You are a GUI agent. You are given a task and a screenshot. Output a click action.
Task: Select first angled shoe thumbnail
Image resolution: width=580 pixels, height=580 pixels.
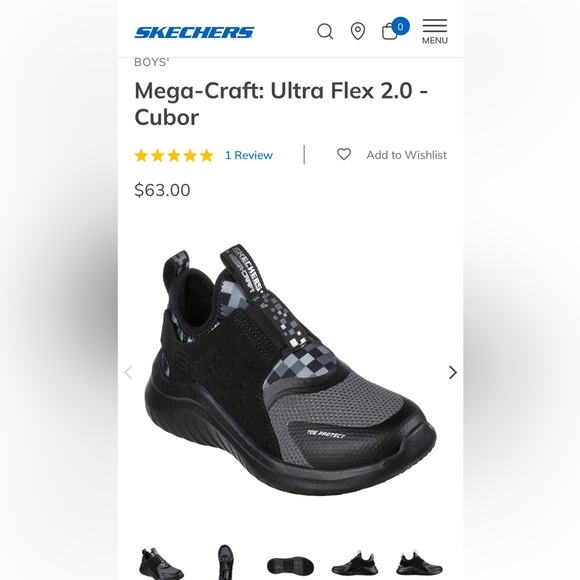click(161, 563)
